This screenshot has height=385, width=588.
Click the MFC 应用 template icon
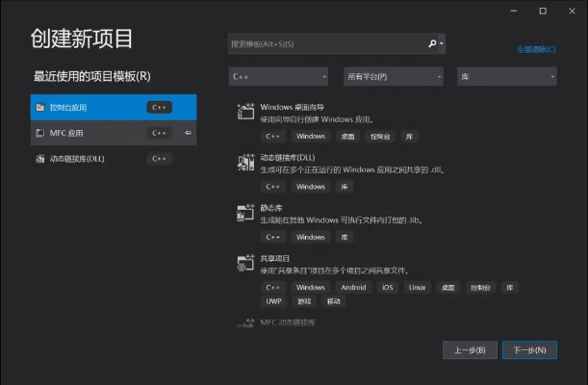tap(40, 133)
